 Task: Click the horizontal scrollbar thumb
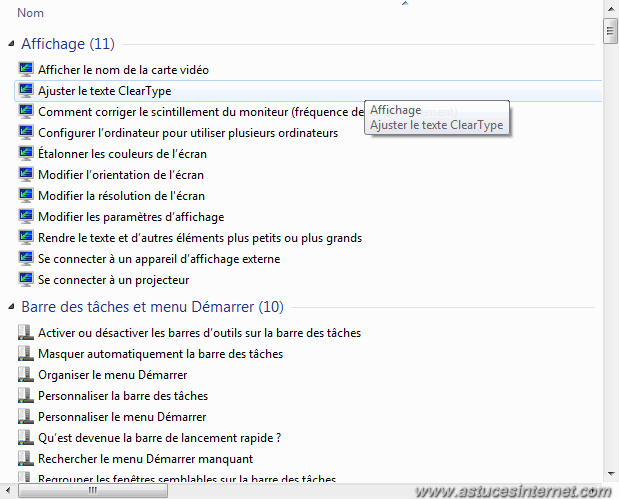click(93, 491)
